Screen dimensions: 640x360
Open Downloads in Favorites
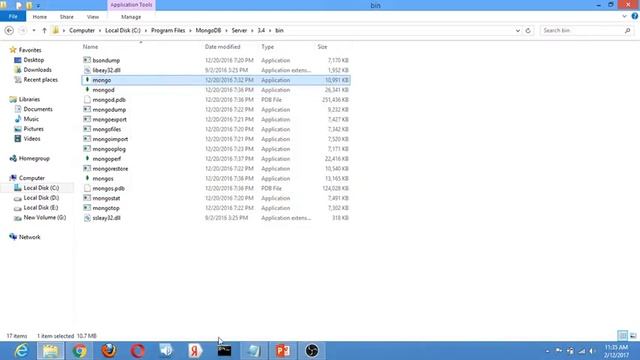tap(38, 70)
